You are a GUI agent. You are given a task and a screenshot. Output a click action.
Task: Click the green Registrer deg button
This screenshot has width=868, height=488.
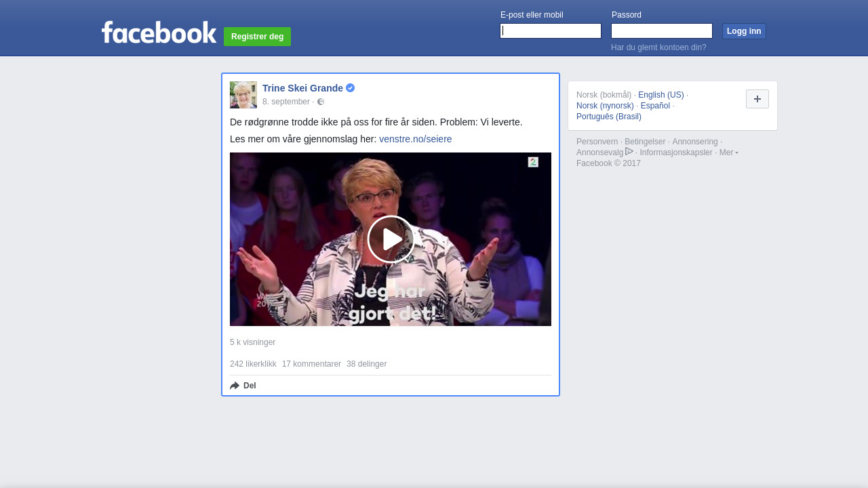click(257, 37)
